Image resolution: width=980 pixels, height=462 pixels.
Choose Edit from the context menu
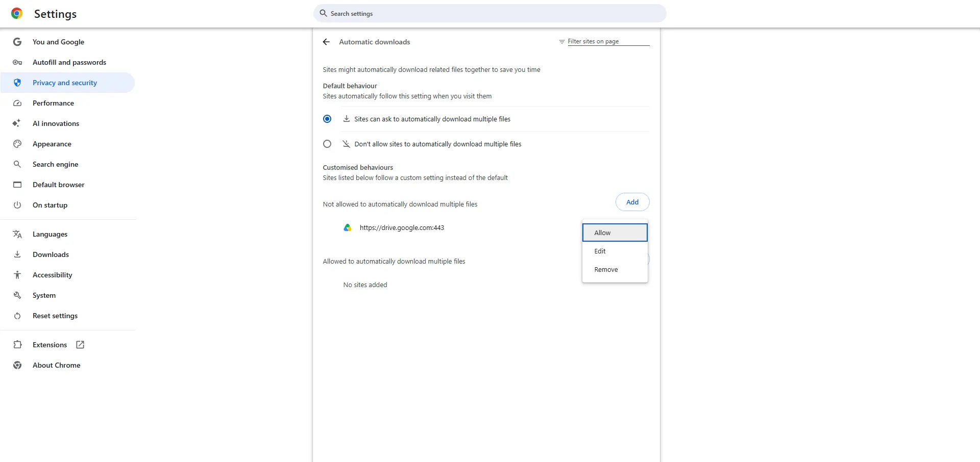[x=615, y=251]
